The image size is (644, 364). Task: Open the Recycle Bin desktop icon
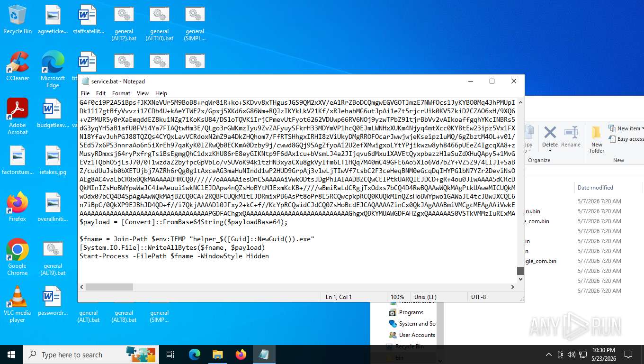18,20
